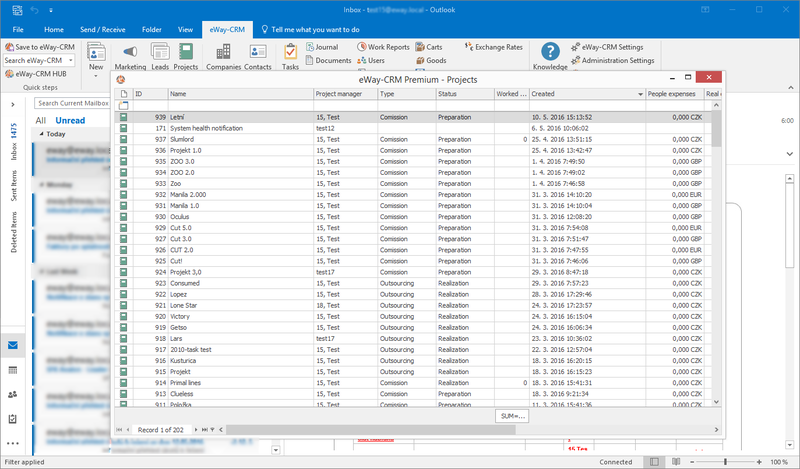This screenshot has height=469, width=800.
Task: Open the Contacts module
Action: (x=258, y=56)
